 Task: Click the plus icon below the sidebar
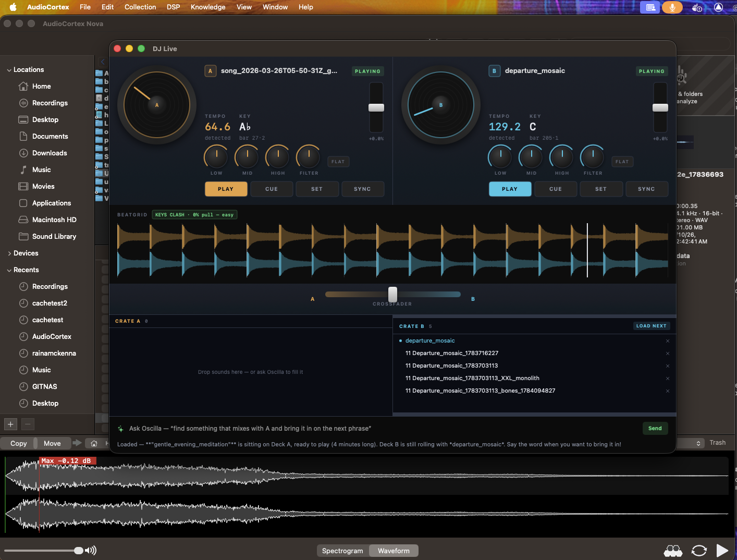(x=10, y=424)
